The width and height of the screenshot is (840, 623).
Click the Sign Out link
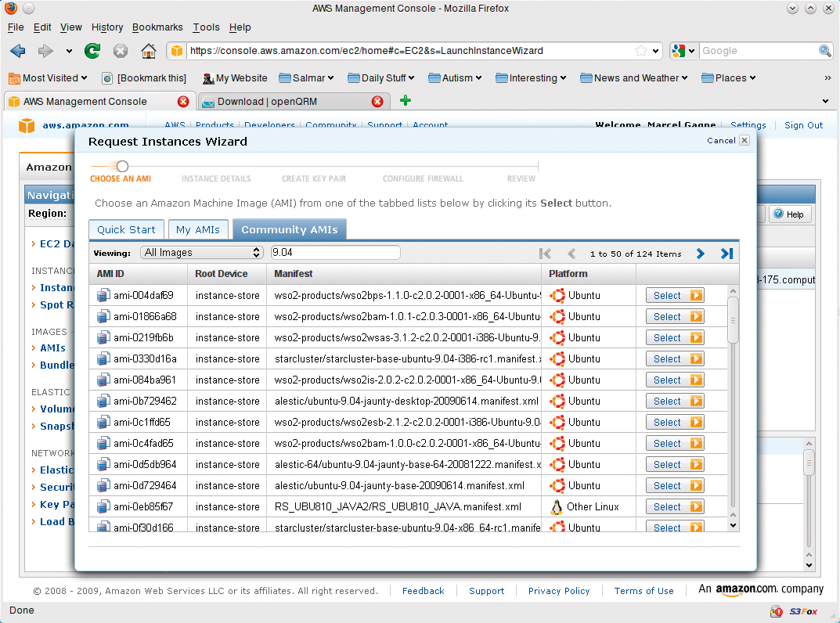click(803, 125)
